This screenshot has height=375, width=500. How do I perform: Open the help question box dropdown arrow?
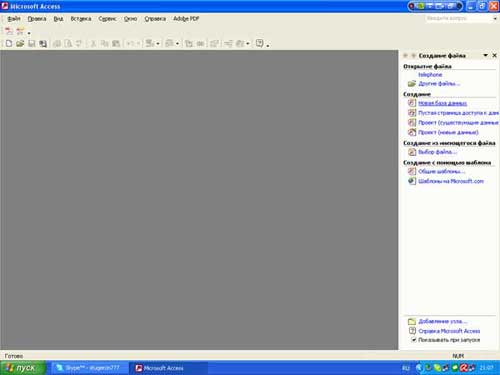coord(495,19)
